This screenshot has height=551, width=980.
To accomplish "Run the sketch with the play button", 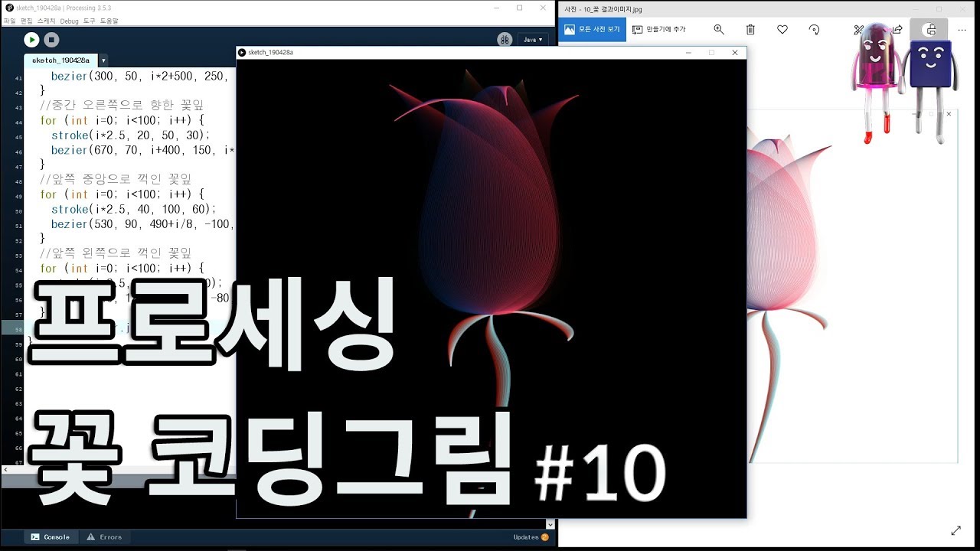I will coord(31,39).
